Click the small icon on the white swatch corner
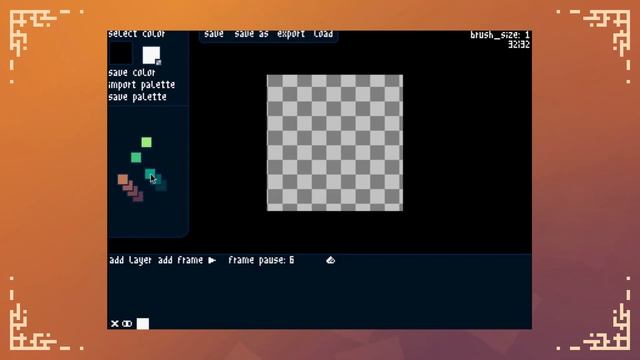The image size is (640, 360). point(158,62)
